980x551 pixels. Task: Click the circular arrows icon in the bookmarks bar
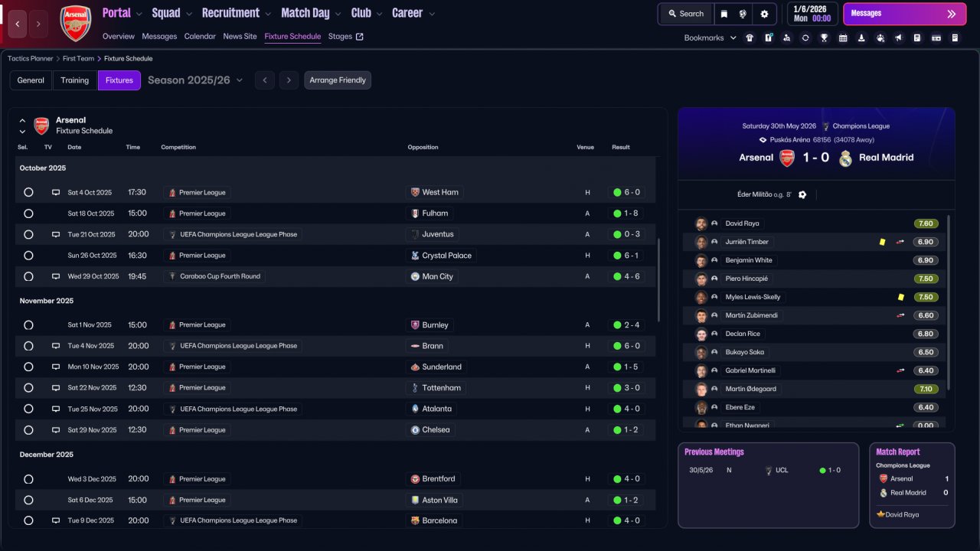[805, 37]
